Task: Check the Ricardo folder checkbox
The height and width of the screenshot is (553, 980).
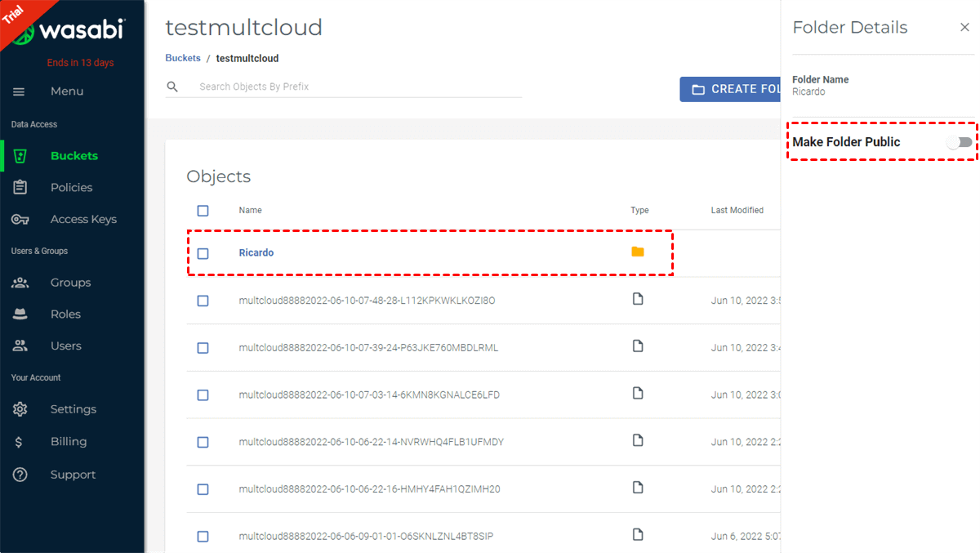Action: 203,253
